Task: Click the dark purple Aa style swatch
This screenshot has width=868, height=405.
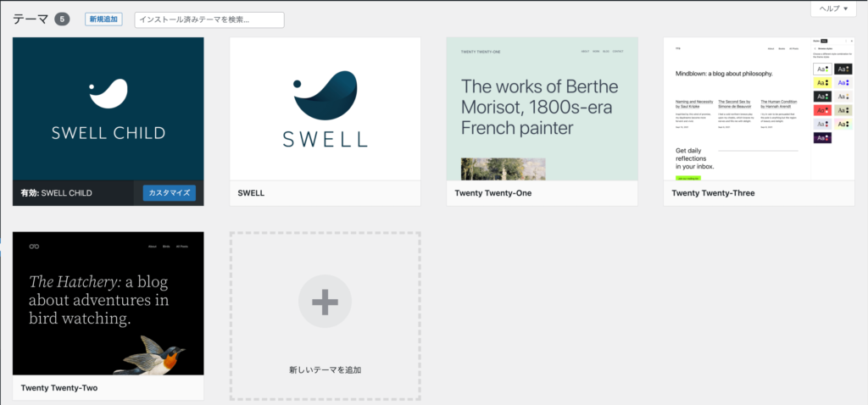Action: (x=822, y=138)
